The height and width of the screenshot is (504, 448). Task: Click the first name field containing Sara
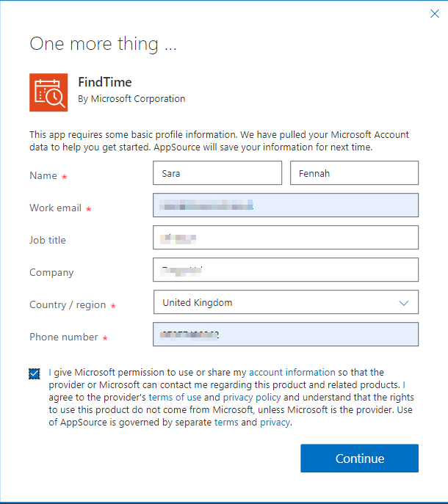coord(217,174)
